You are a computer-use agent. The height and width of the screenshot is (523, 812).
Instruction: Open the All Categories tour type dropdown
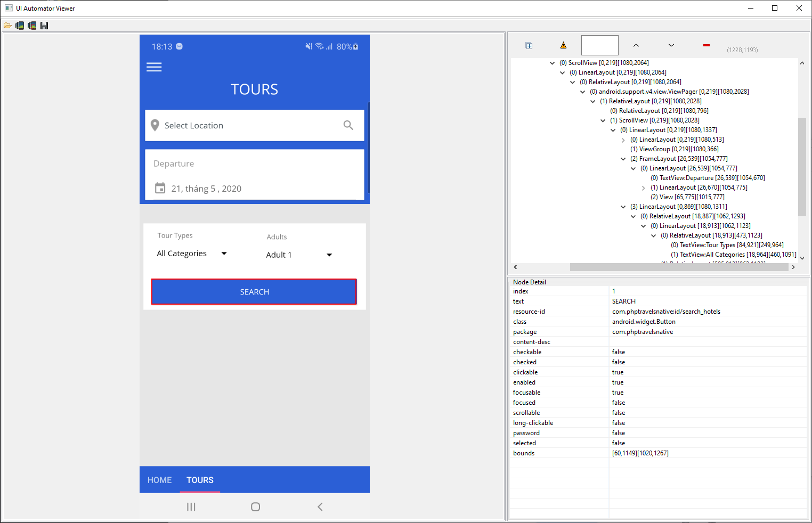click(x=192, y=254)
